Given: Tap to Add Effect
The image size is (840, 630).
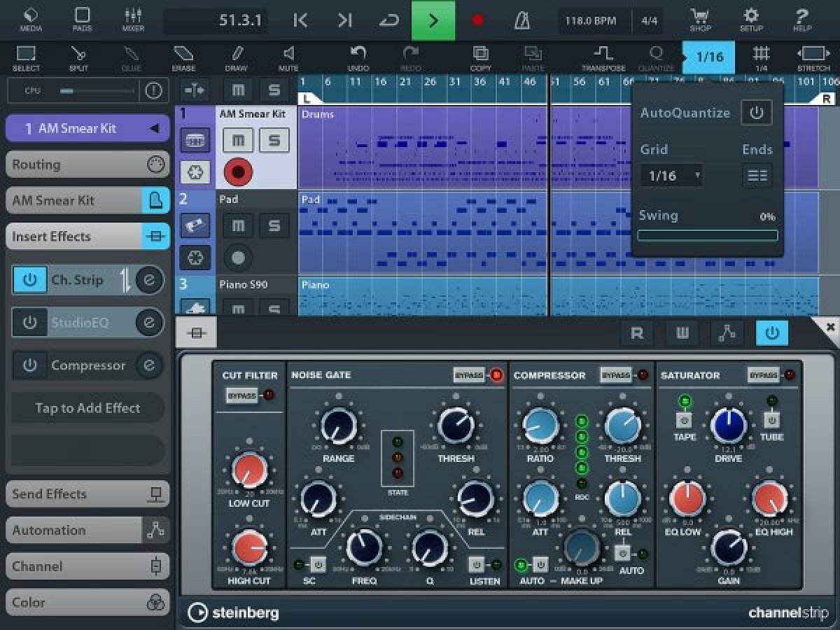Looking at the screenshot, I should (87, 408).
